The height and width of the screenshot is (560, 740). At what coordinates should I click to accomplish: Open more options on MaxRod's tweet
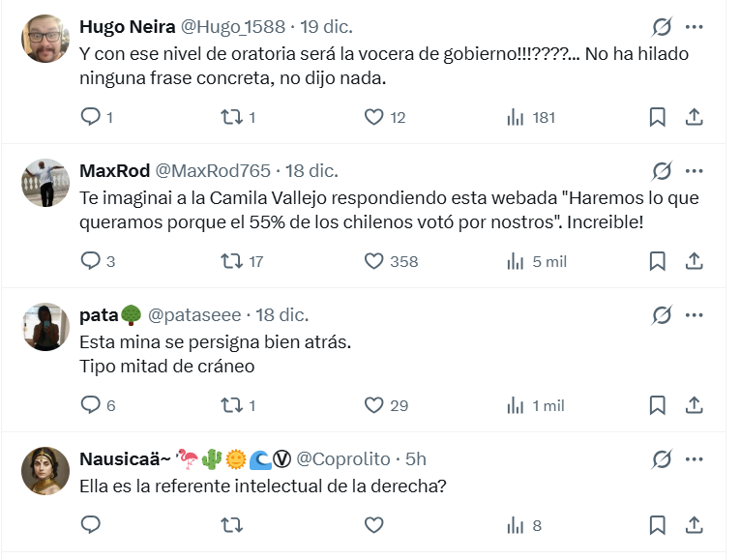pyautogui.click(x=694, y=171)
